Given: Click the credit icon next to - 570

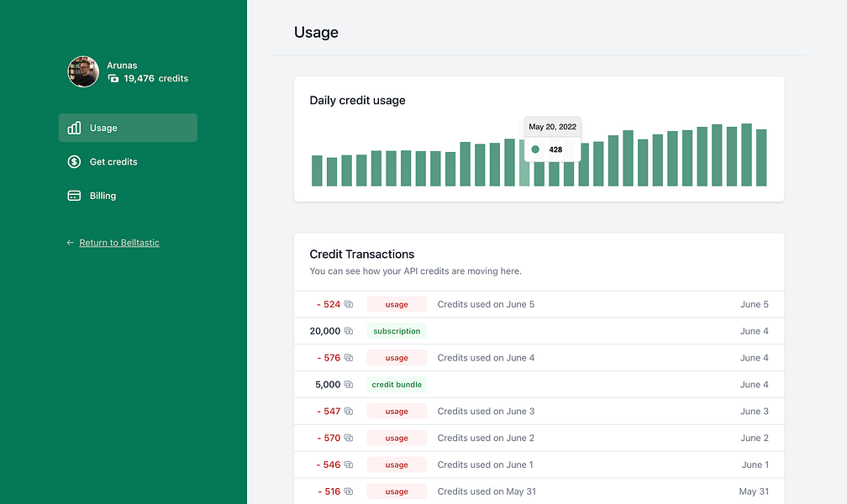Looking at the screenshot, I should coord(349,438).
